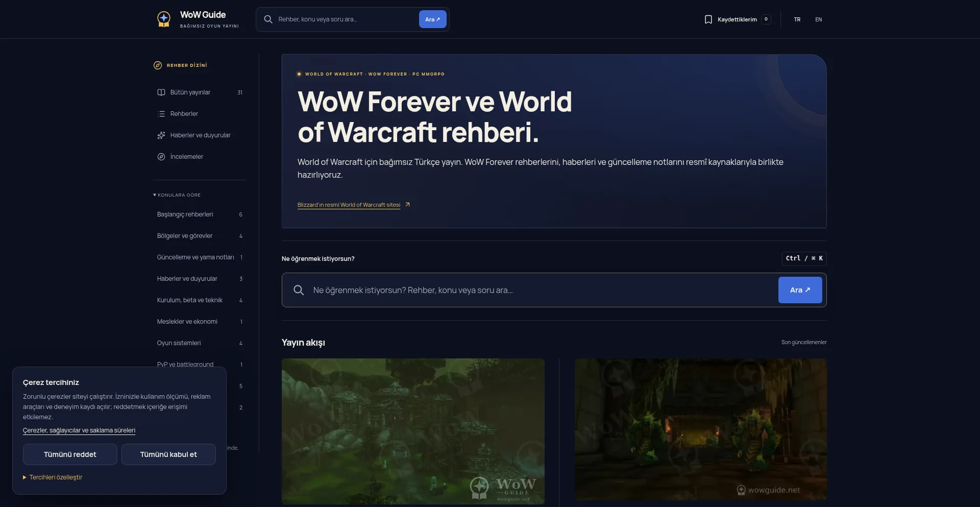Focus the Ne öğrenmek istiyorsun search field
Screen dimensions: 980x507
click(542, 290)
